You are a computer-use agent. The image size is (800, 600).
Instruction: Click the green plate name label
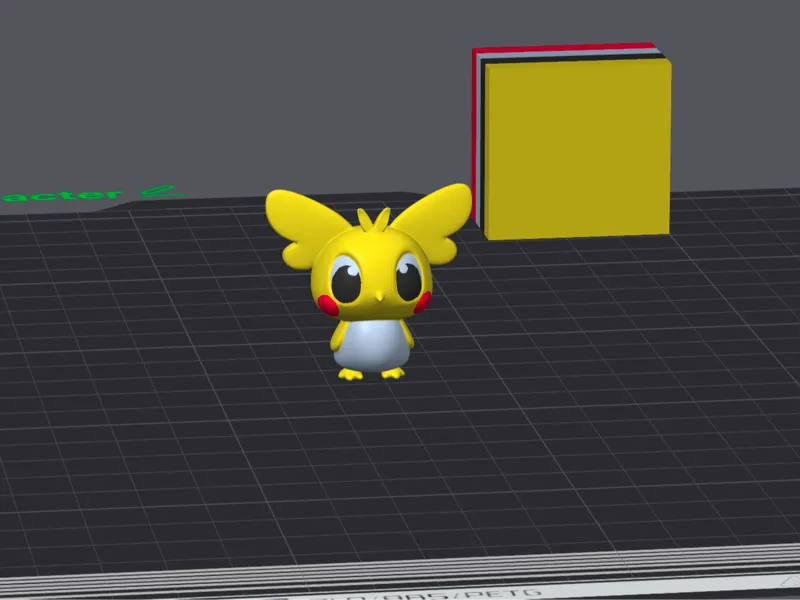[x=92, y=194]
